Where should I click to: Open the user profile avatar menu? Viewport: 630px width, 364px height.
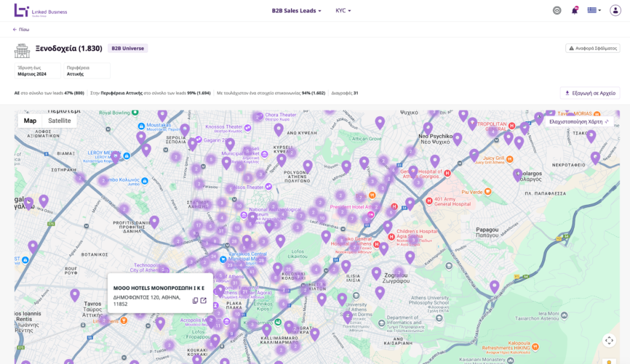point(615,10)
